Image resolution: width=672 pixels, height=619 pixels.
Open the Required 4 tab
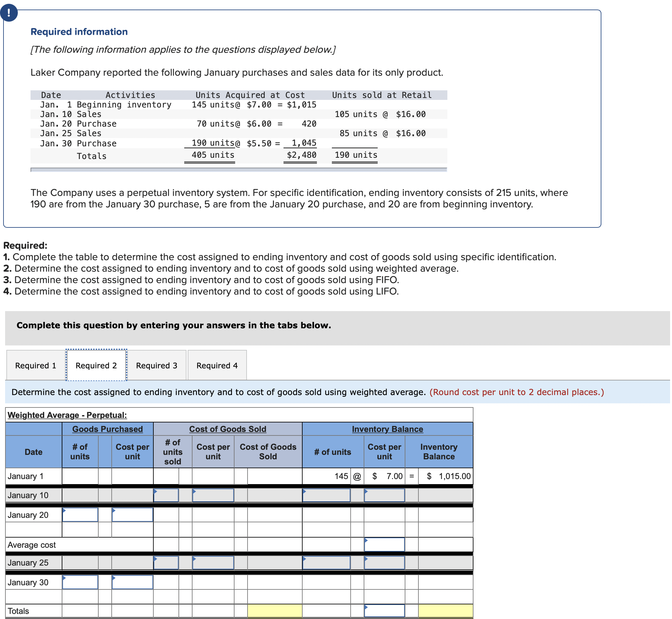coord(217,365)
